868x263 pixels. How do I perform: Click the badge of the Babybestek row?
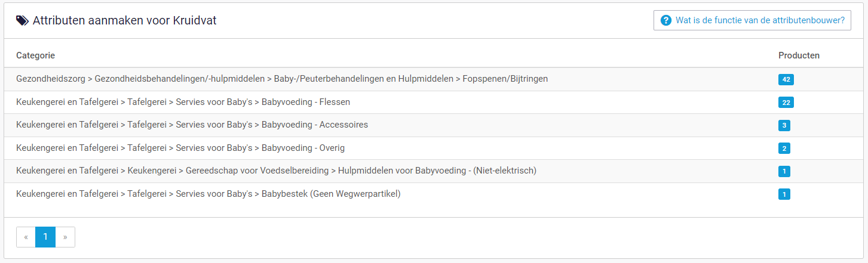[784, 194]
